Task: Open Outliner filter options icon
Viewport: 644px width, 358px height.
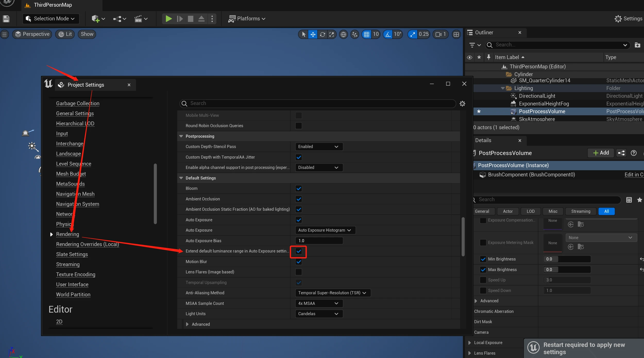Action: coord(475,45)
